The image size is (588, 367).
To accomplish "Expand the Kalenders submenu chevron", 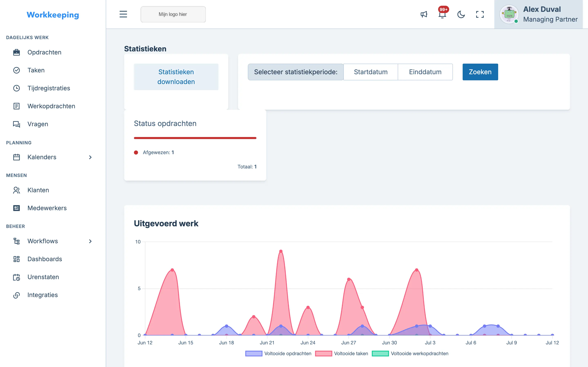I will (90, 157).
